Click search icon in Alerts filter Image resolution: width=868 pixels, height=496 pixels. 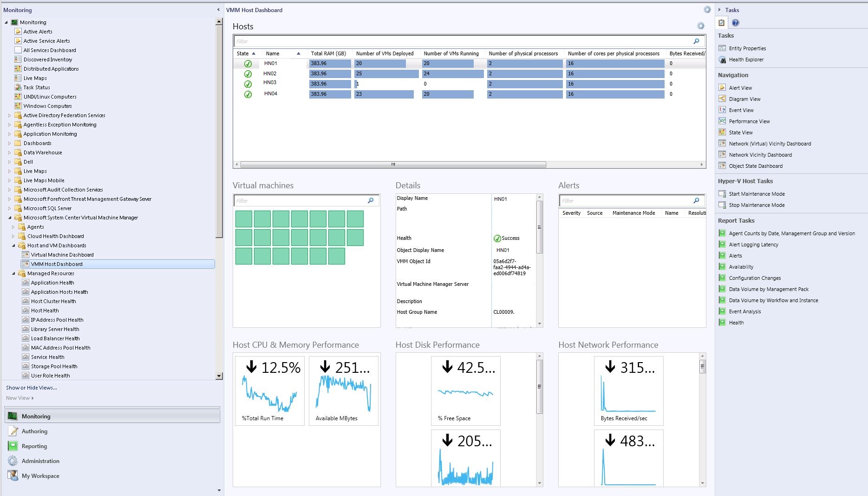click(696, 200)
